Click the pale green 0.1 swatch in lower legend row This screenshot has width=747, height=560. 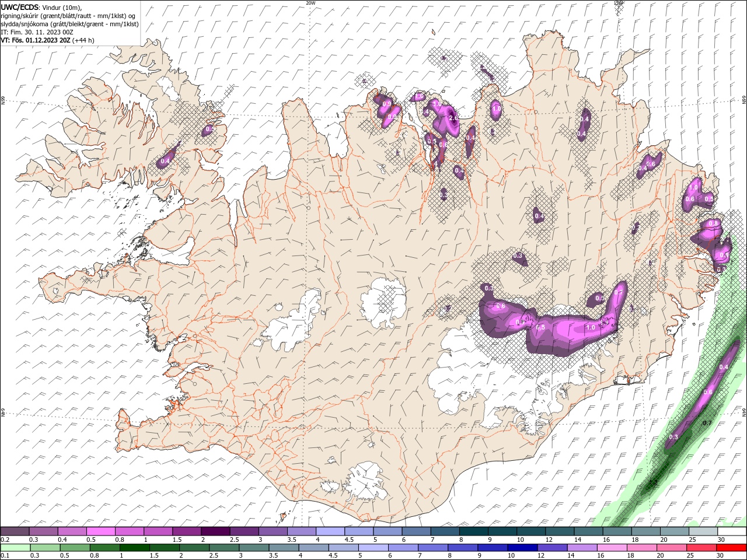point(16,547)
